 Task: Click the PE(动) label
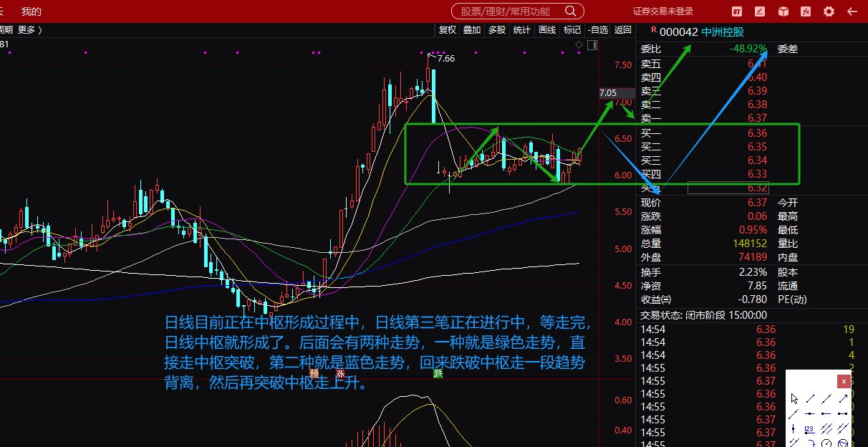click(791, 299)
